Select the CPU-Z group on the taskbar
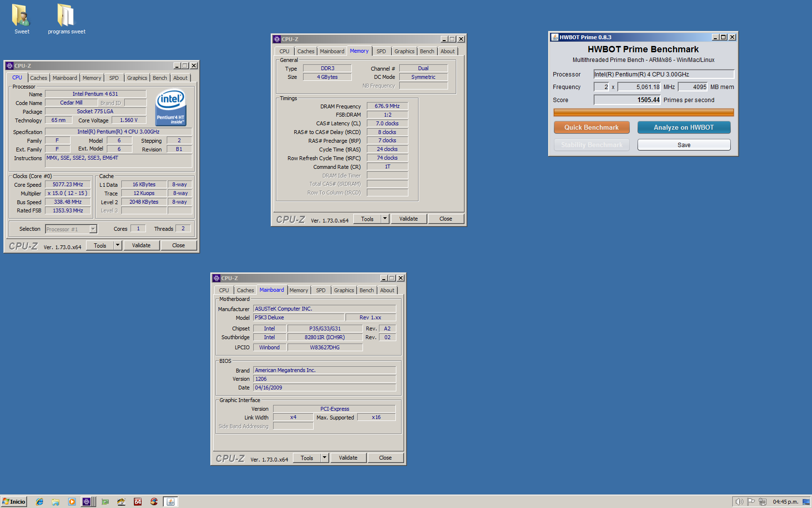 click(x=88, y=502)
